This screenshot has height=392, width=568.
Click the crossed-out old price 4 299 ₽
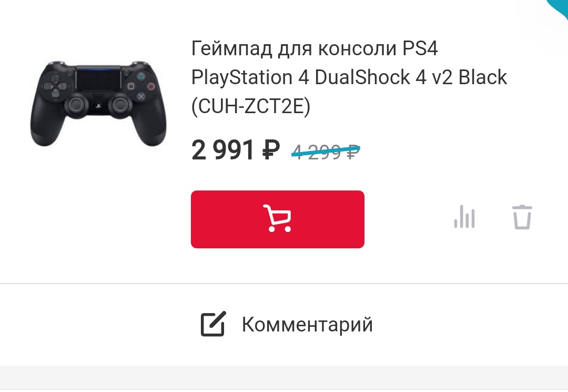pos(326,152)
